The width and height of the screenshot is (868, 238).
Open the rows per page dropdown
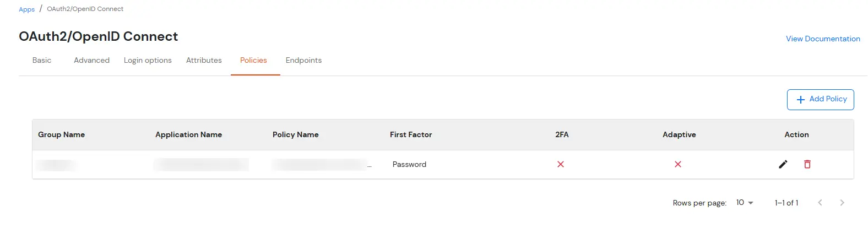[745, 203]
